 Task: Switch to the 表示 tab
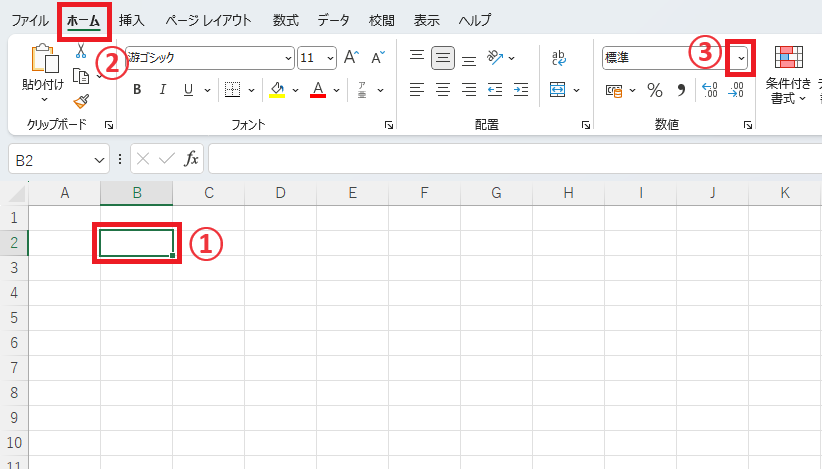click(x=427, y=20)
